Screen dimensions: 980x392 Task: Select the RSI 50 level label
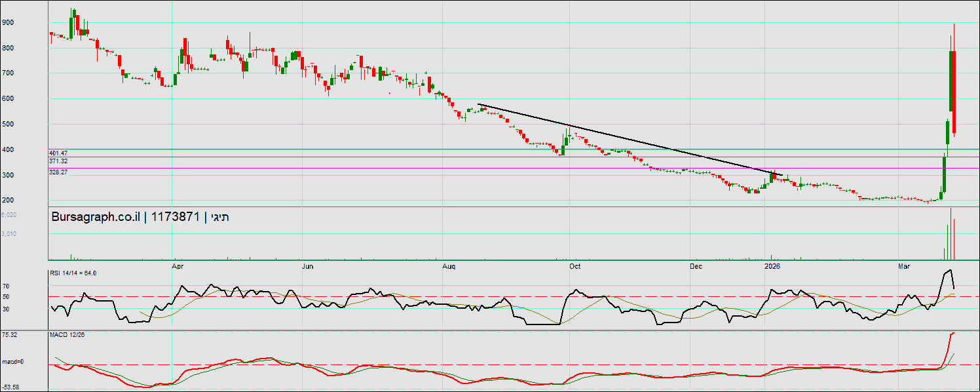click(5, 297)
